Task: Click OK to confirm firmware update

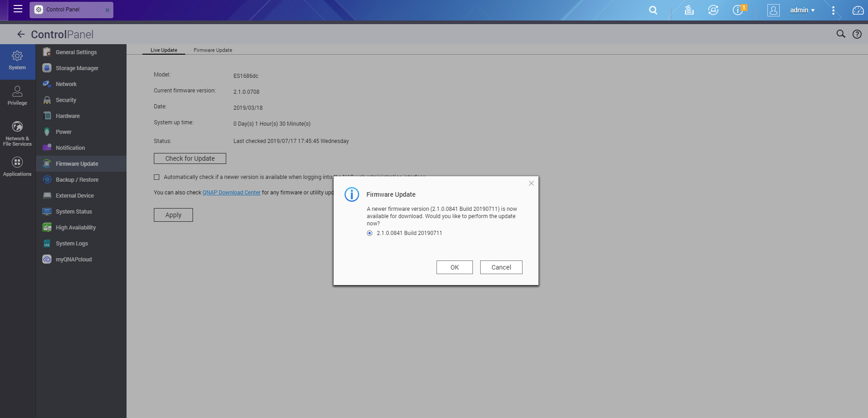Action: 454,267
